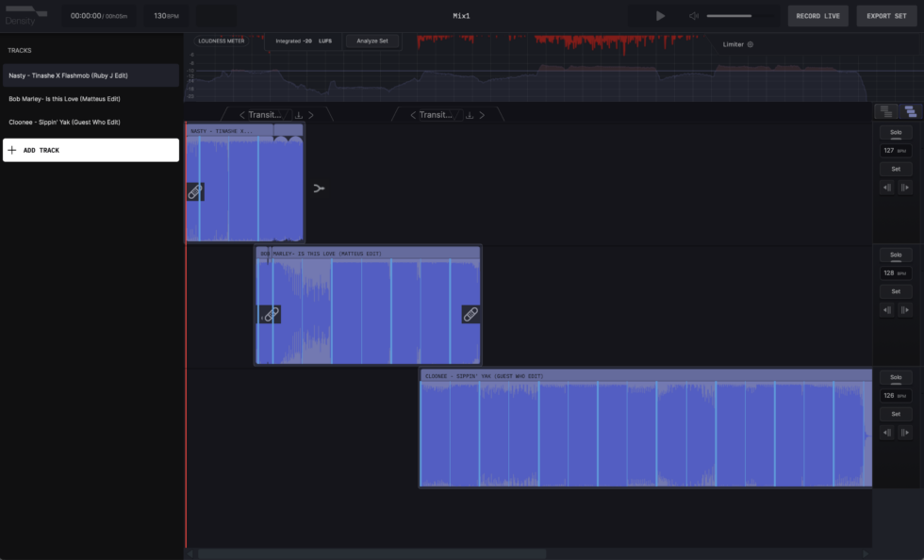This screenshot has width=924, height=560.
Task: Switch to staggered track layout view
Action: point(909,111)
